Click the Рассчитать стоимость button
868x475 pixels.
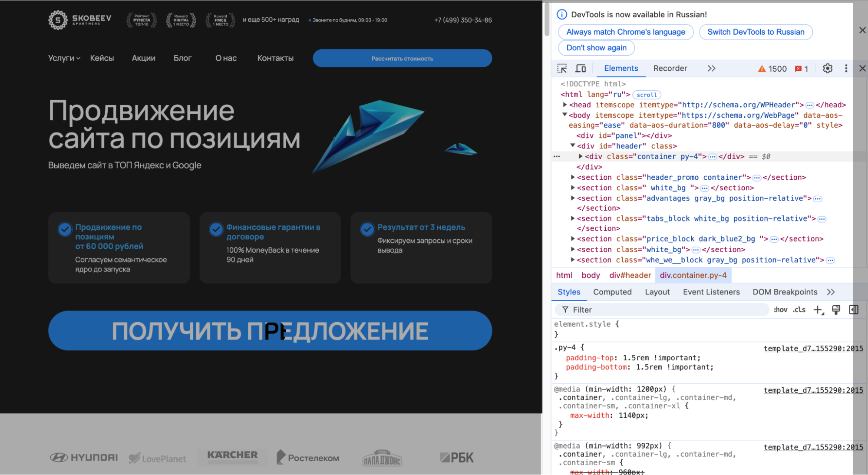(402, 58)
